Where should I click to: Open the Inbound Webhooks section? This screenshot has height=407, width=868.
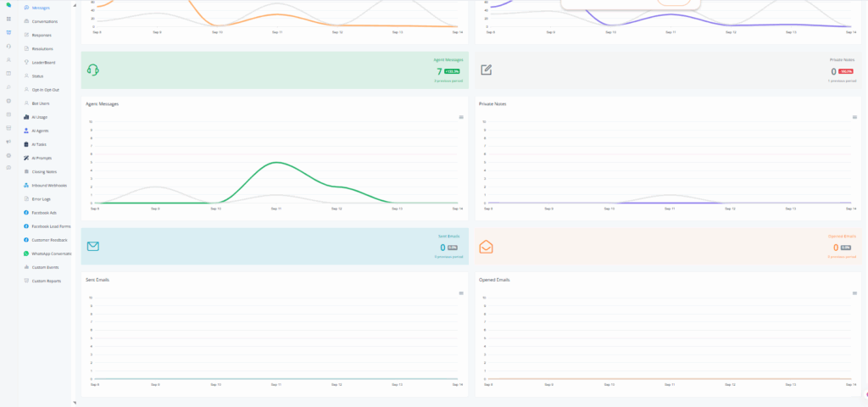[x=49, y=185]
